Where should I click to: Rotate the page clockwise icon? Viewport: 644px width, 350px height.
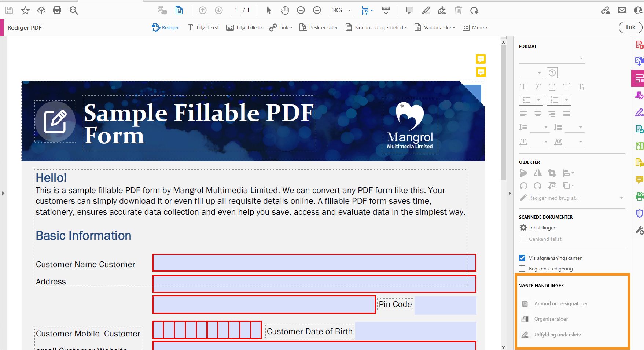click(474, 10)
